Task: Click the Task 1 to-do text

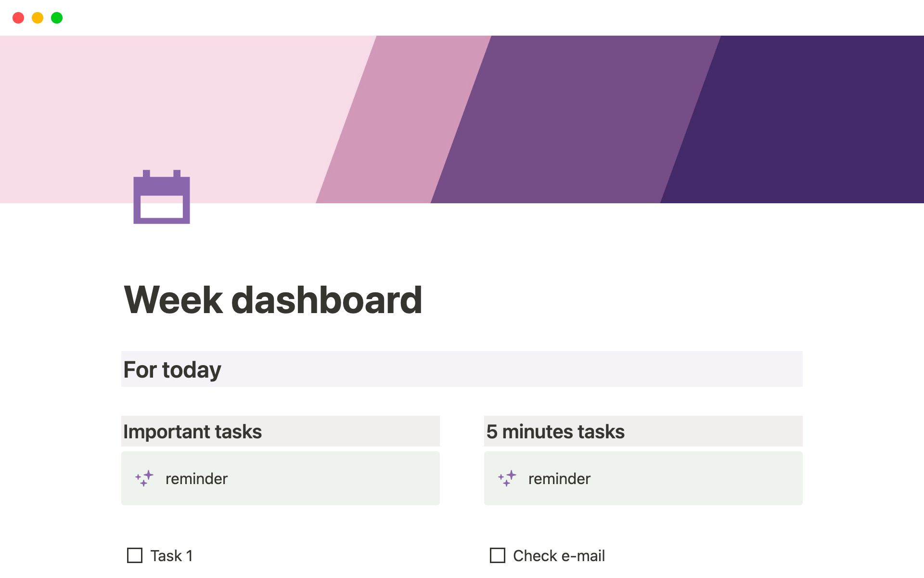Action: (x=171, y=556)
